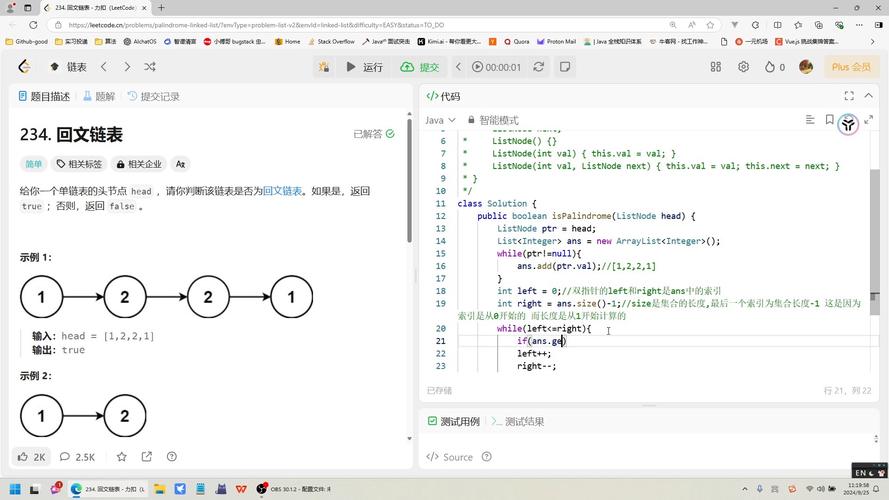Click the streak flame counter

point(774,67)
